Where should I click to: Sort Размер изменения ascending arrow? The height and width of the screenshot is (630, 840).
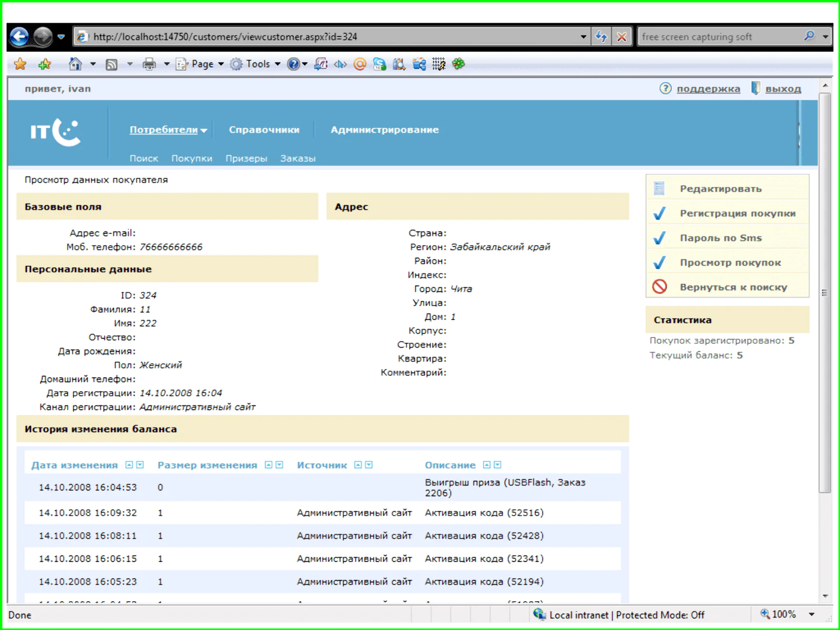(269, 465)
